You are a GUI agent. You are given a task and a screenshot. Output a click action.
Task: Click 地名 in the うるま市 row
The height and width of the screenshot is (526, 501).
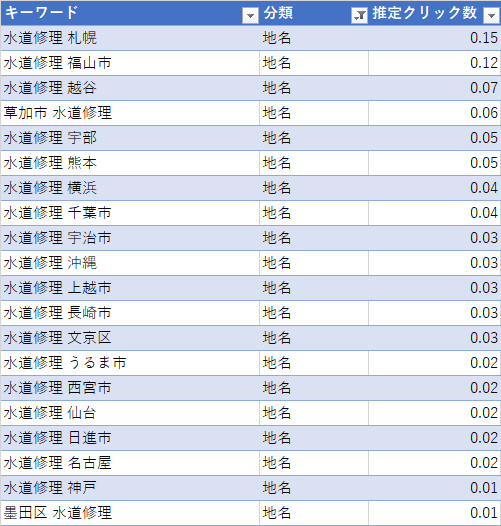click(x=277, y=363)
